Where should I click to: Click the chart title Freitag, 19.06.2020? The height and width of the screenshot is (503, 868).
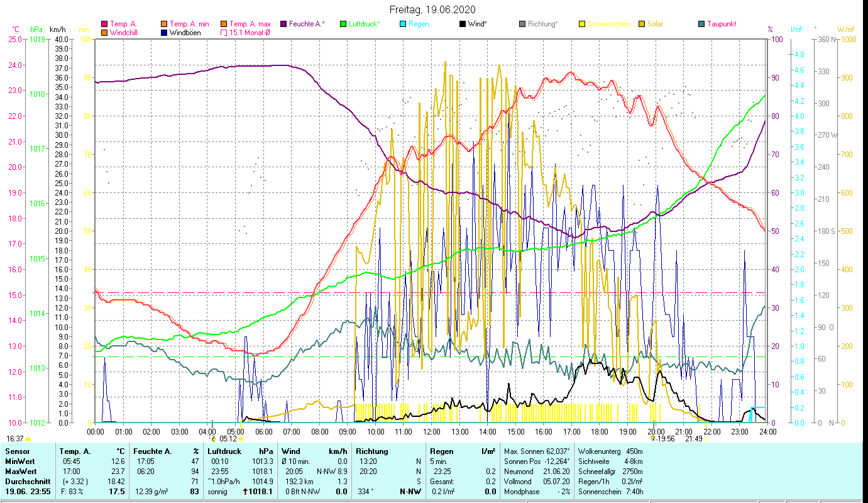[432, 9]
